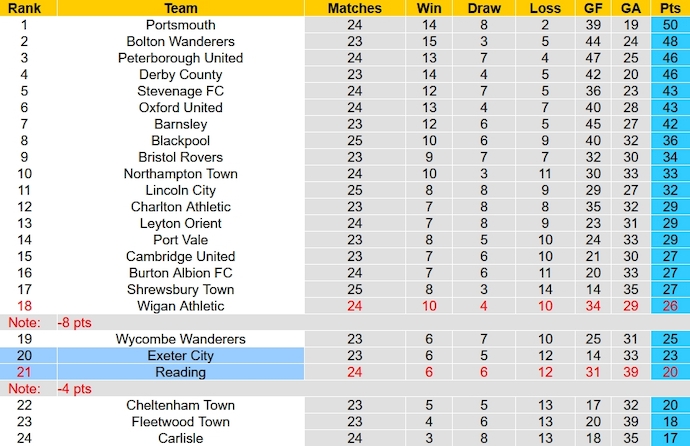Viewport: 690px width, 446px height.
Task: Click the Team column header
Action: [x=180, y=8]
